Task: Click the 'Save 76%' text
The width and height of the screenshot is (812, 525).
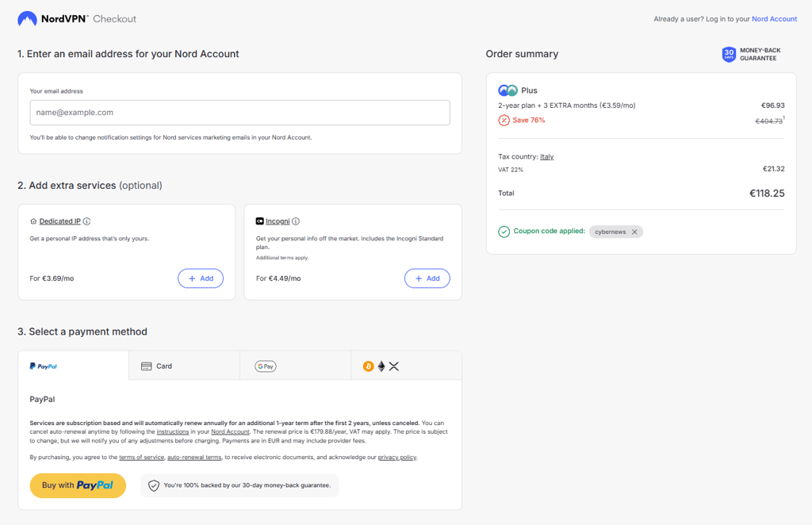Action: pos(529,120)
